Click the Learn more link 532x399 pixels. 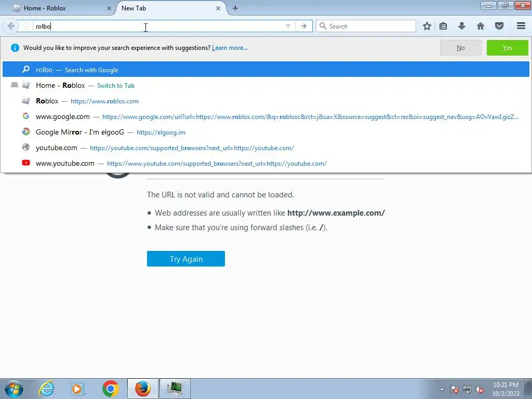tap(230, 48)
